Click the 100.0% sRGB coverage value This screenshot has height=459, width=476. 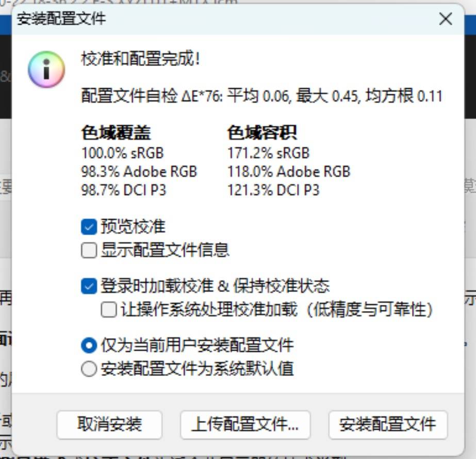[x=123, y=153]
